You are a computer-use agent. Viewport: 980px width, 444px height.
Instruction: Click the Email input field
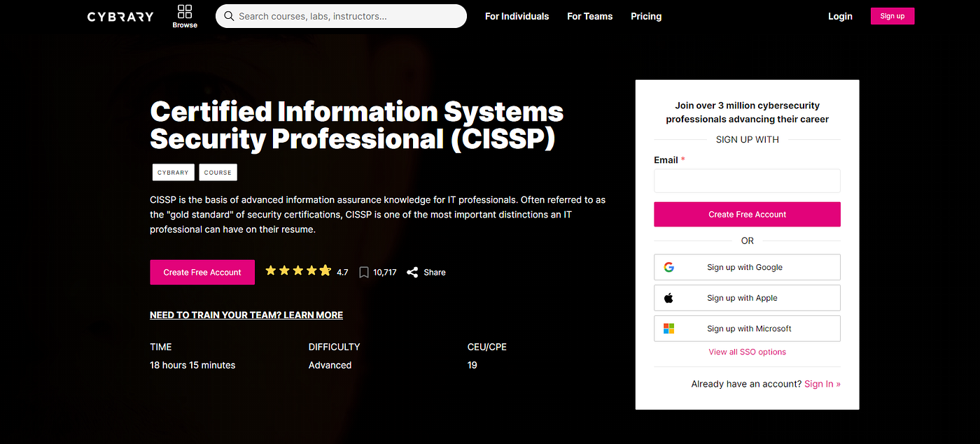747,180
